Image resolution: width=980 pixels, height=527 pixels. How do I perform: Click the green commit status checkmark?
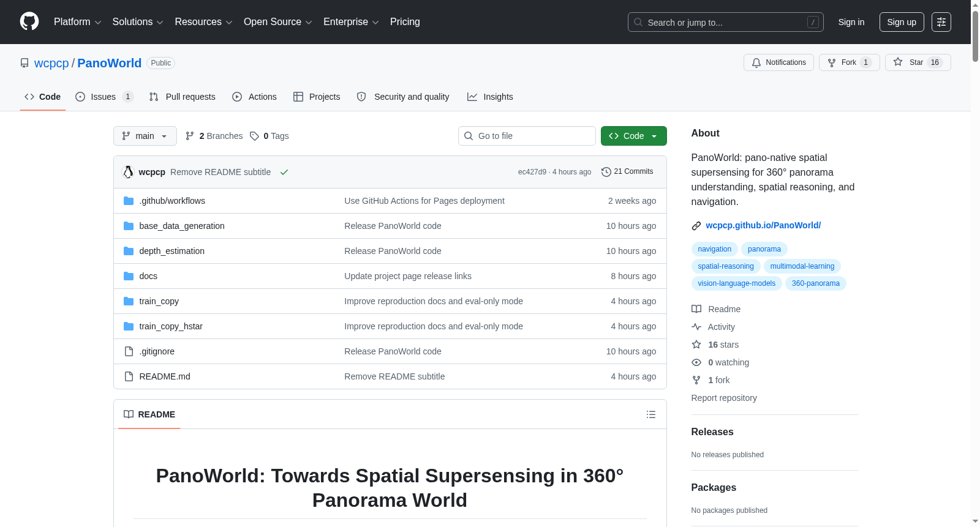[284, 172]
